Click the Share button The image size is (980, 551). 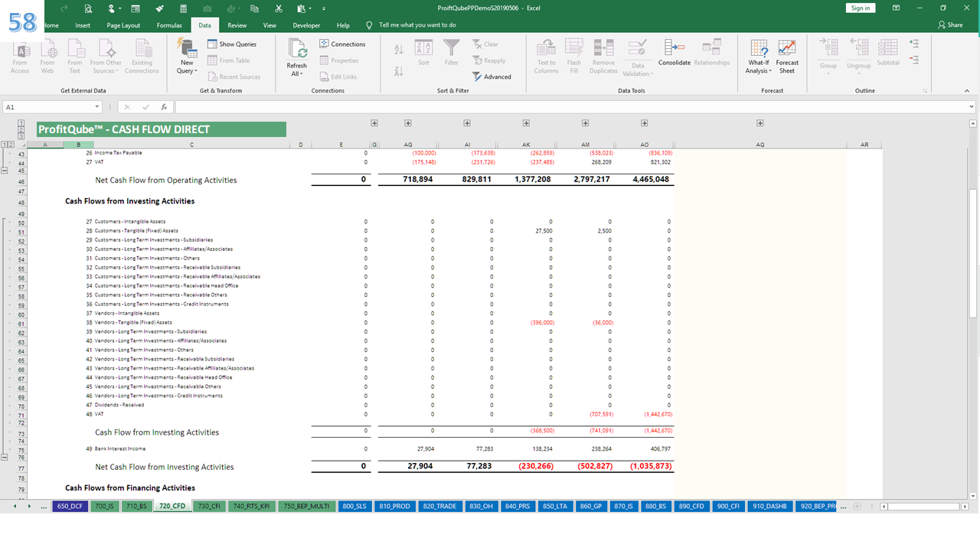[x=951, y=25]
